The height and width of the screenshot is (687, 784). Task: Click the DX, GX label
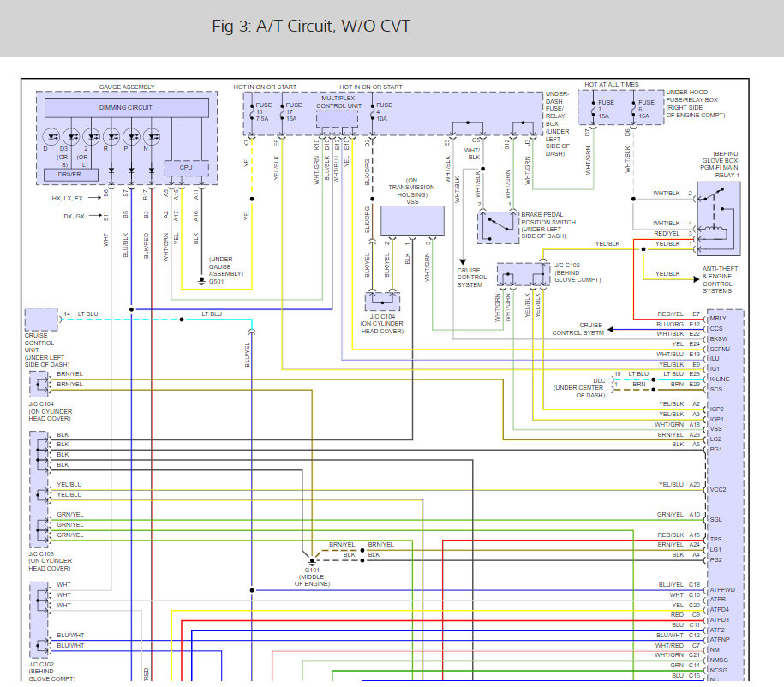point(74,216)
